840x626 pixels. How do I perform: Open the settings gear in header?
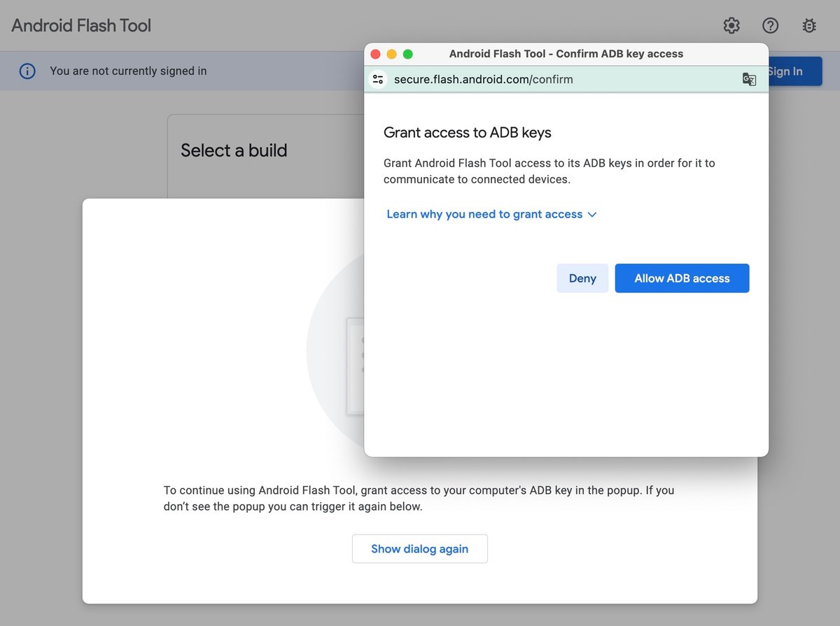coord(731,26)
